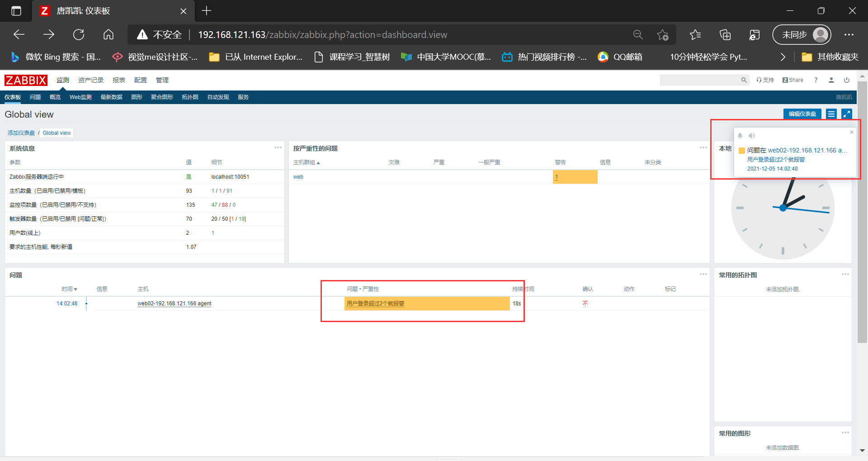Screen dimensions: 868x461
Task: Select the Web监测 submenu tab
Action: tap(80, 97)
